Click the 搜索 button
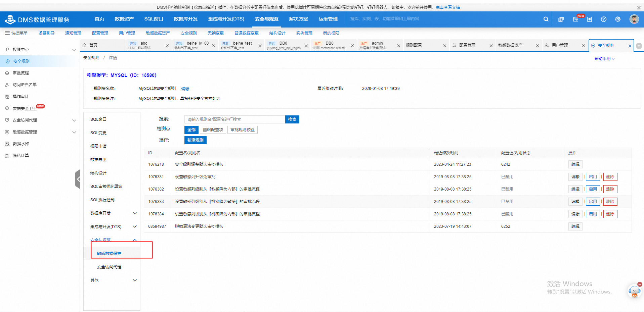The width and height of the screenshot is (644, 312). [292, 119]
